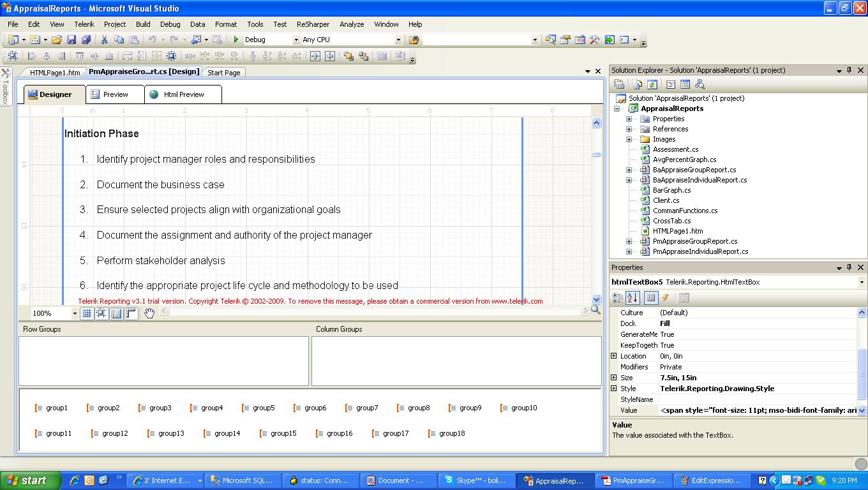Image resolution: width=868 pixels, height=490 pixels.
Task: Toggle alphabetical sorting in Properties panel
Action: click(x=632, y=298)
